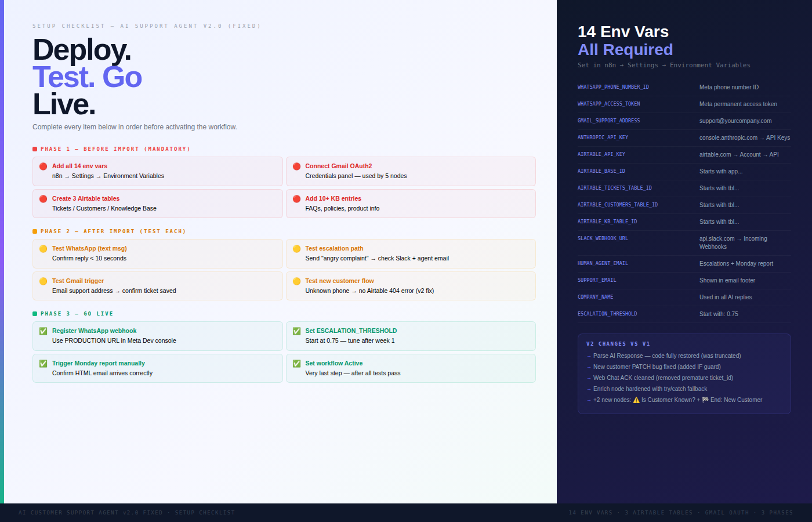This screenshot has height=522, width=812.
Task: Click 'Test Gmail trigger' title
Action: click(x=78, y=281)
